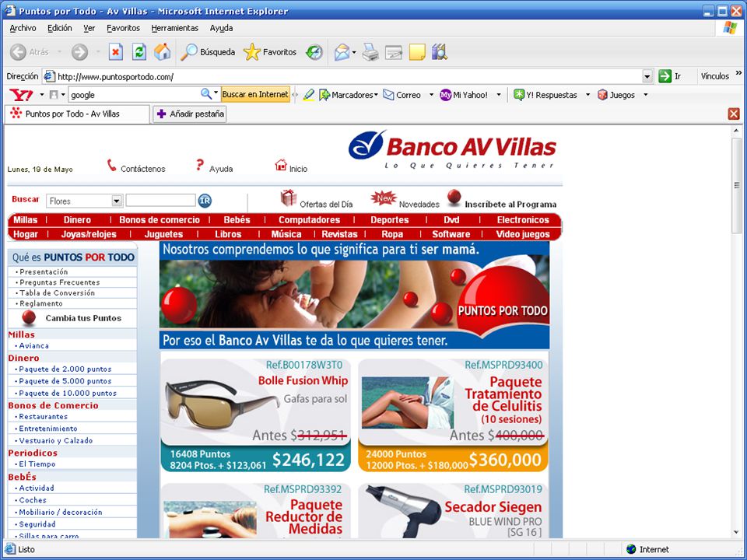Expand the Vínculos chevron
Screen dimensions: 747x560
point(739,73)
